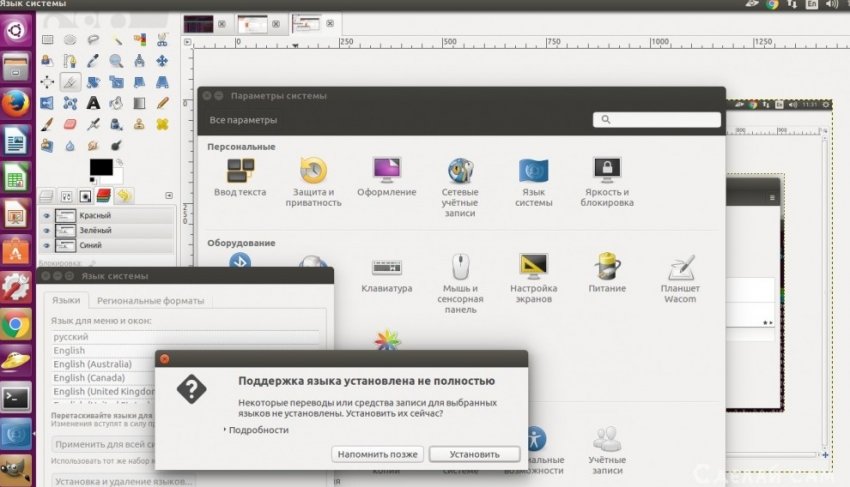Select the Eraser tool
The image size is (850, 487).
point(70,124)
